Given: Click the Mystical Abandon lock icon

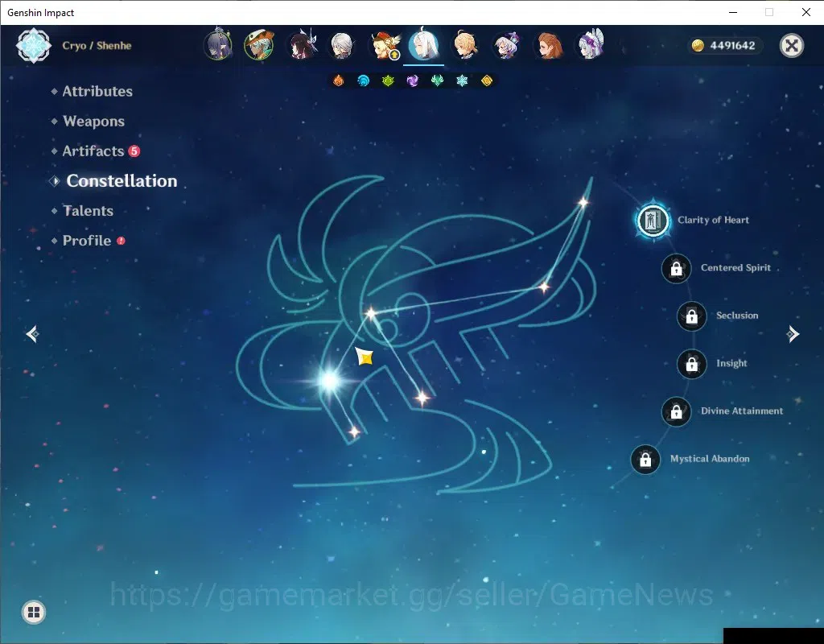Looking at the screenshot, I should pyautogui.click(x=645, y=460).
